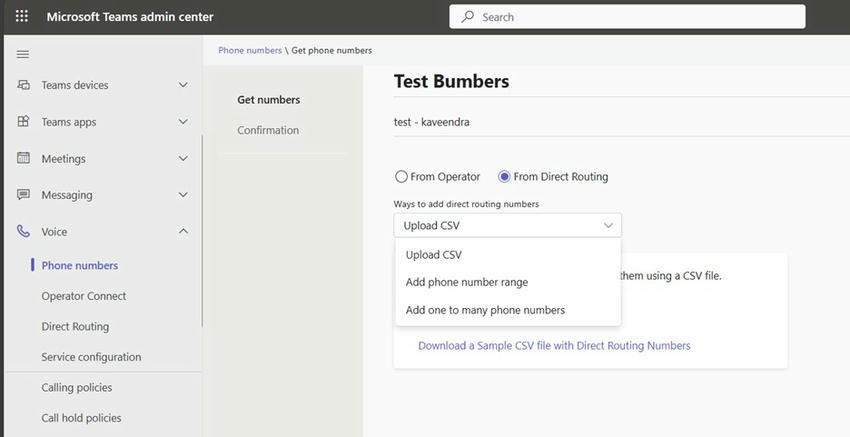Open the app launcher waffle icon
Screen dimensions: 850x437
(x=21, y=17)
